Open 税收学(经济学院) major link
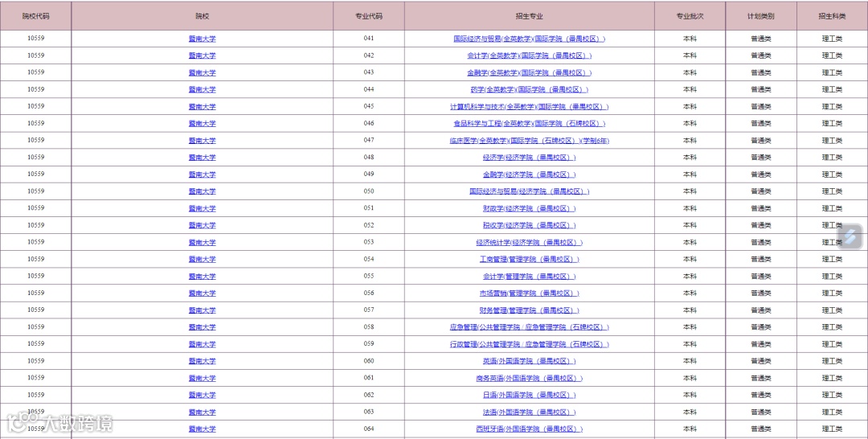This screenshot has height=439, width=868. pos(529,225)
